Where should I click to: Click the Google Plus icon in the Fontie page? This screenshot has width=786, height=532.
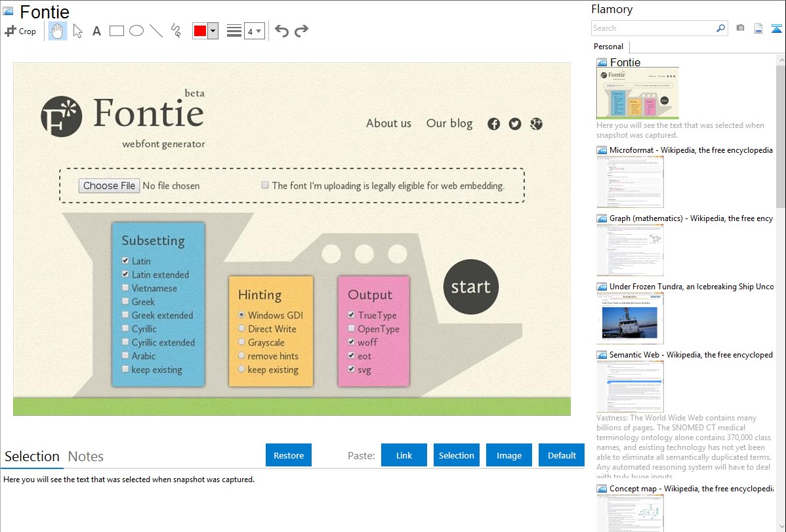(537, 124)
